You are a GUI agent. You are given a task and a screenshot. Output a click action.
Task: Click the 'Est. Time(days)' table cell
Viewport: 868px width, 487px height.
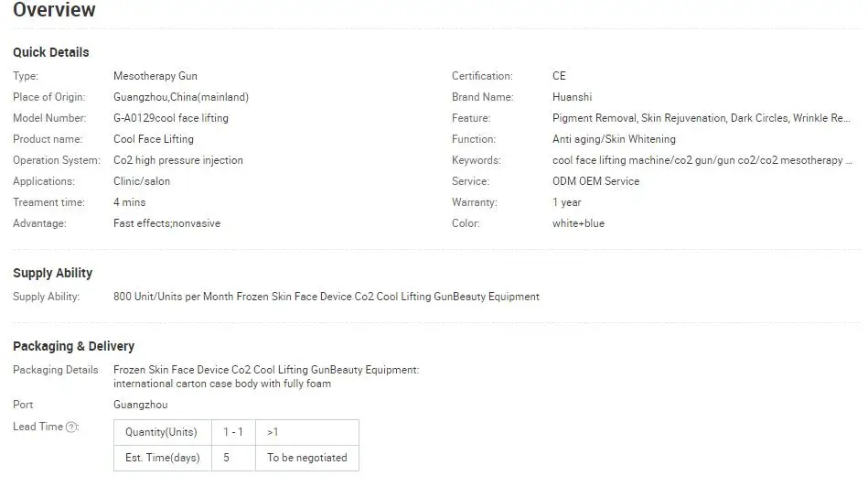(x=163, y=458)
